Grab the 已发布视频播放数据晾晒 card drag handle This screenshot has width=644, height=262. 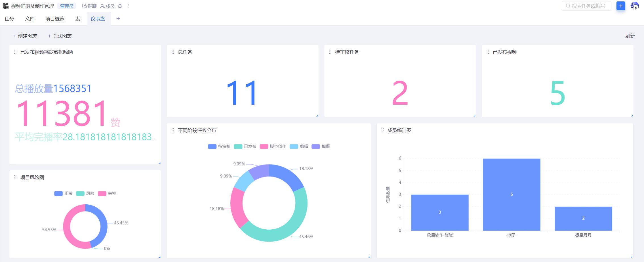15,52
